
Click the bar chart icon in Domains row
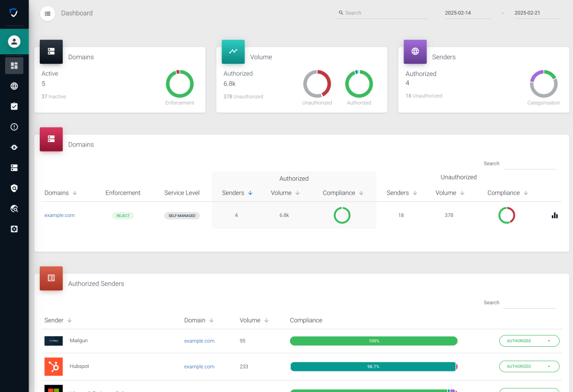(554, 215)
